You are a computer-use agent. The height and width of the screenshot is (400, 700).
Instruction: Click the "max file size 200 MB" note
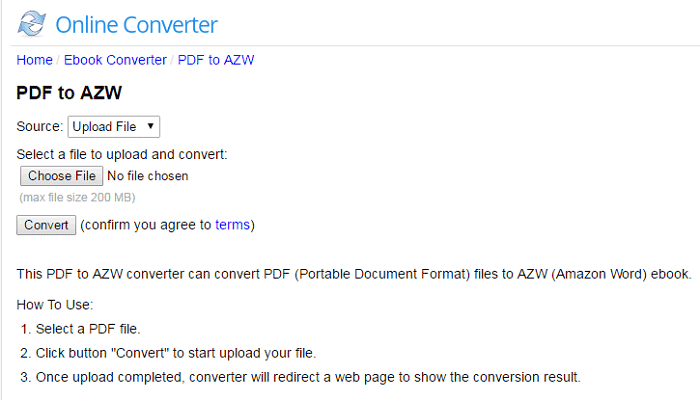[77, 197]
